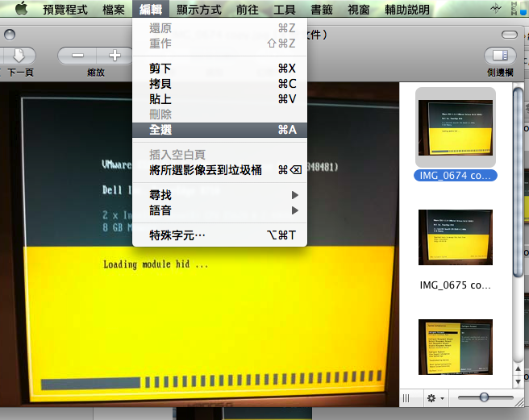The height and width of the screenshot is (420, 529).
Task: Click the activity monitor icon in menu bar
Action: point(496,9)
